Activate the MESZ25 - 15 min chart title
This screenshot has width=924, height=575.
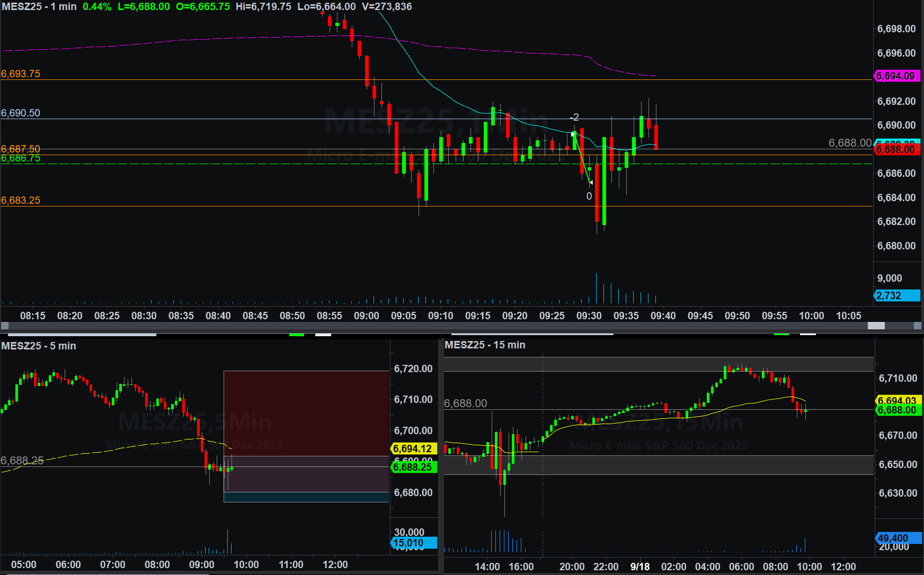click(x=485, y=345)
